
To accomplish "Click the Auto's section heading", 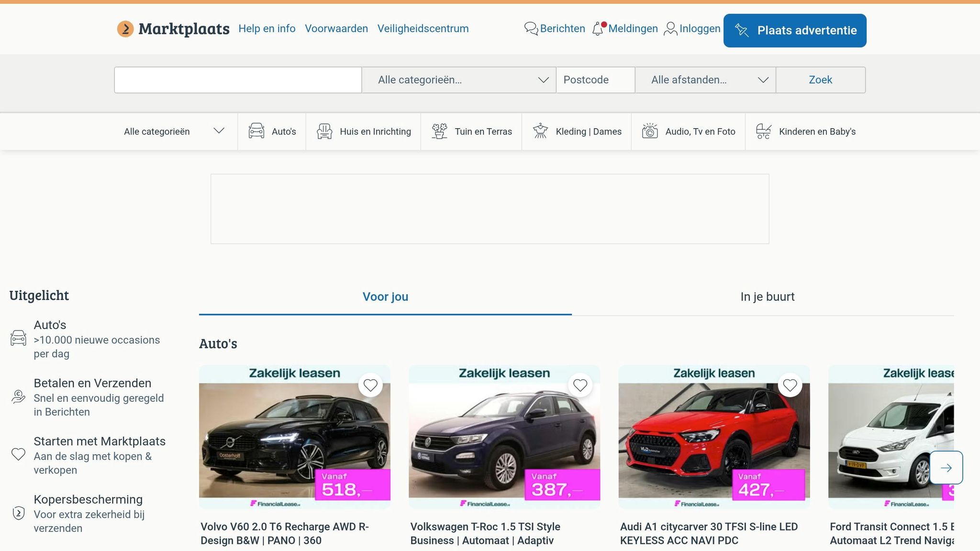I will coord(218,343).
